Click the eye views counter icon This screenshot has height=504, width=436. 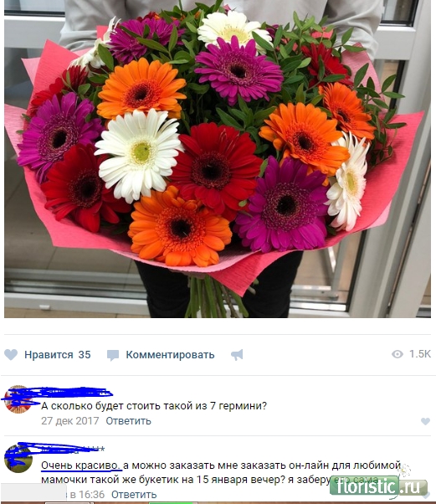pyautogui.click(x=398, y=354)
